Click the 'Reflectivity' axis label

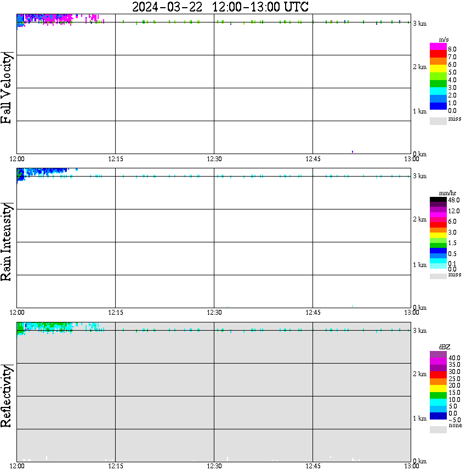[x=6, y=396]
